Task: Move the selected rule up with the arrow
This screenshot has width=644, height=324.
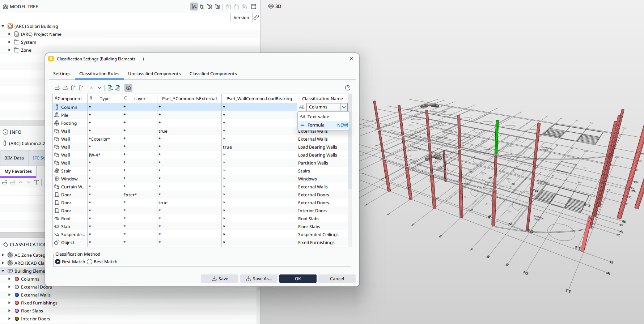Action: point(92,88)
